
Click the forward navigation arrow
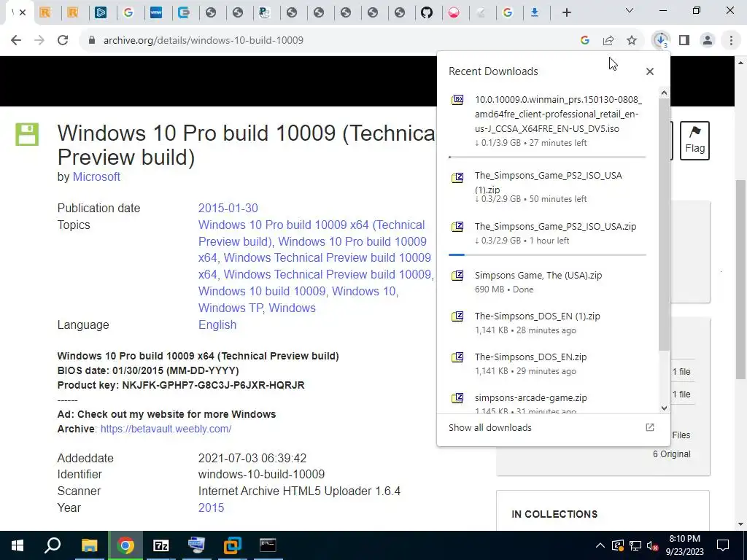tap(39, 40)
